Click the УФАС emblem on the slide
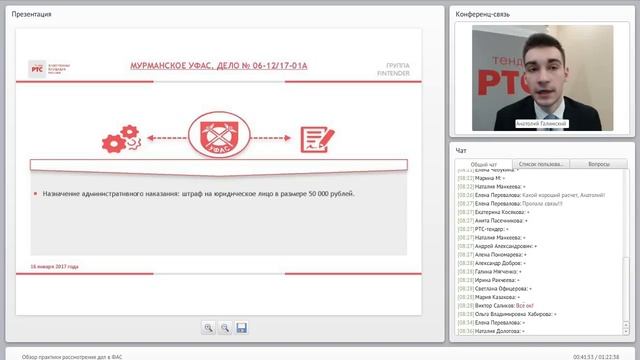 (x=219, y=135)
